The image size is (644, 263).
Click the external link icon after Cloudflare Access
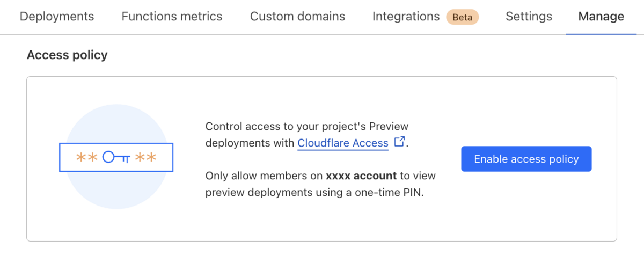click(x=399, y=142)
